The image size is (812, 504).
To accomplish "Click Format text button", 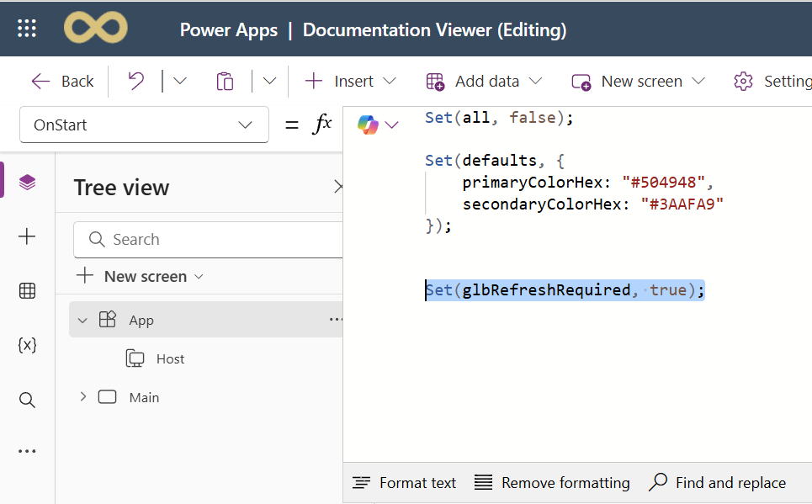I will click(405, 482).
